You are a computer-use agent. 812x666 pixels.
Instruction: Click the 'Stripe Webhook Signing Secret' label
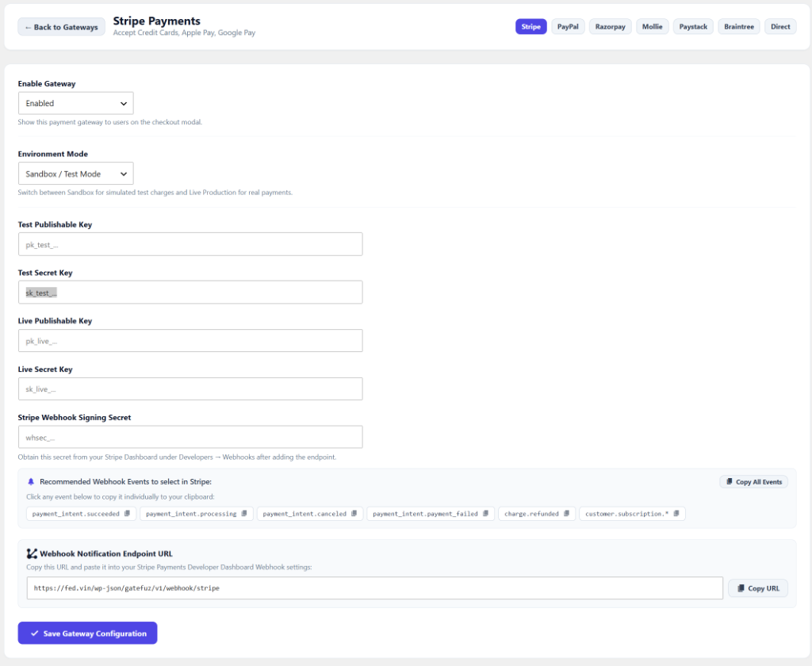click(x=75, y=417)
